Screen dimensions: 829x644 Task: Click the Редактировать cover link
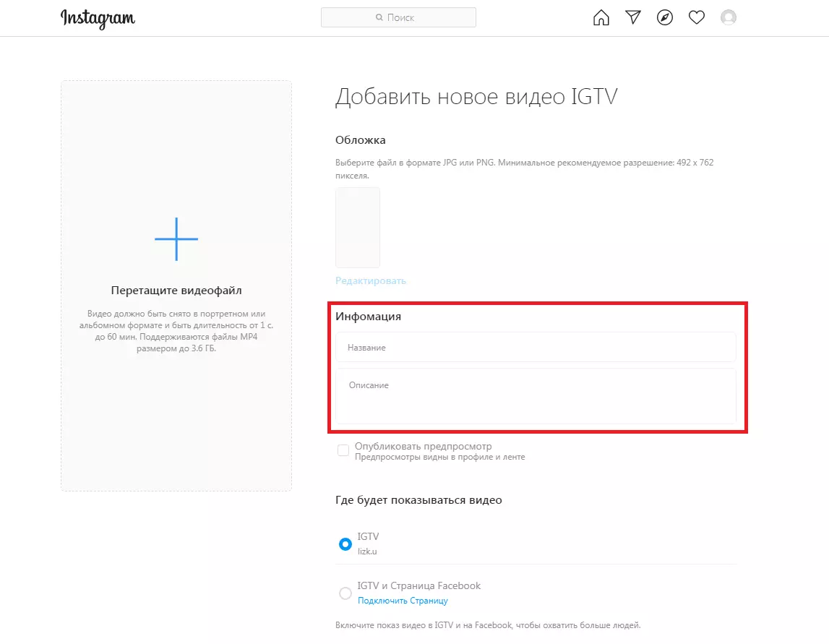point(371,280)
